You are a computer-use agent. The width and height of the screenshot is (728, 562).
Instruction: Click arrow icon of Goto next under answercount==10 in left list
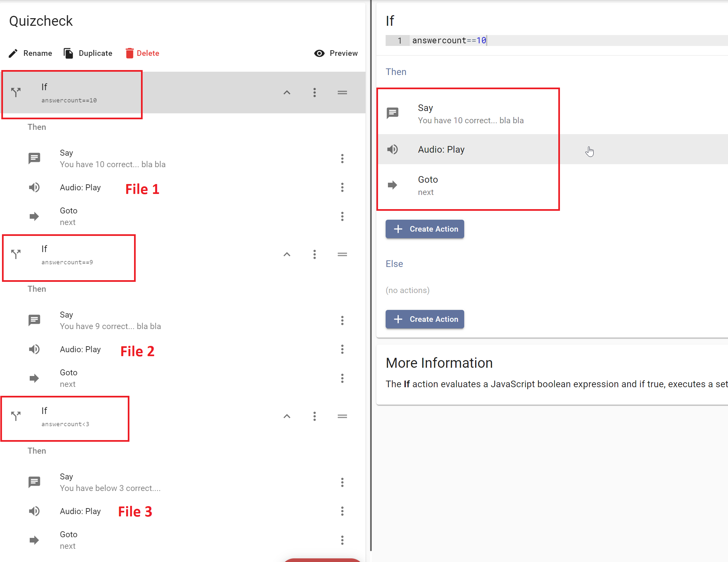(34, 216)
